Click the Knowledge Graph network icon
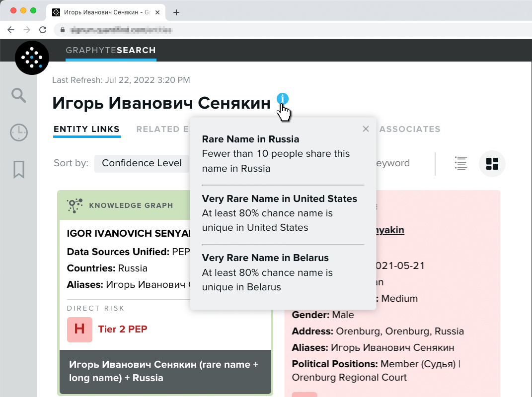532x397 pixels. [75, 205]
